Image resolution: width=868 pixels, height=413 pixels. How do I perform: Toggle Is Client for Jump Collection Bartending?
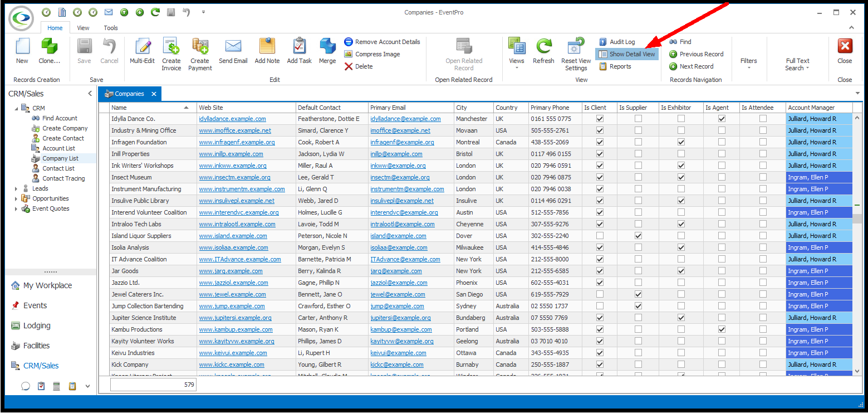[600, 306]
